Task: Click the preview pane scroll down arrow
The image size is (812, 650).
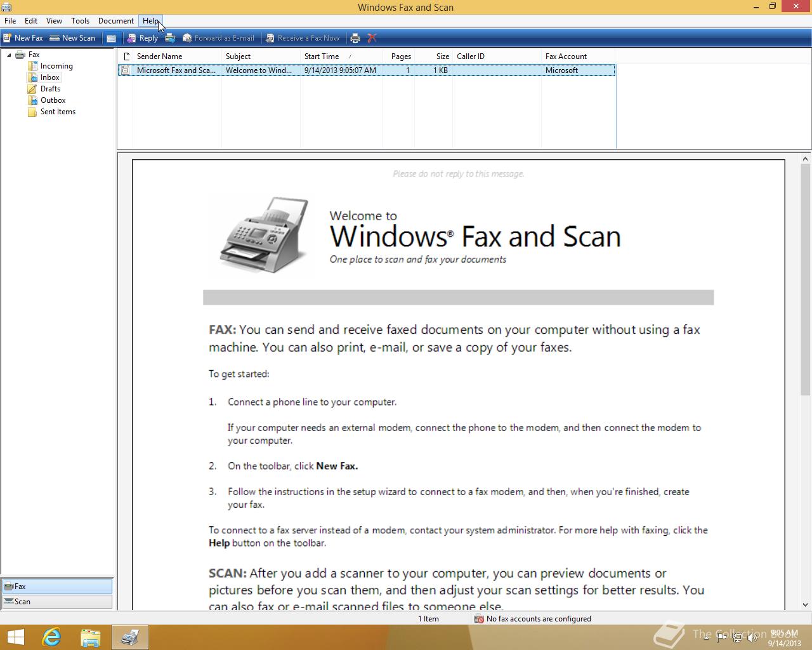Action: click(806, 605)
